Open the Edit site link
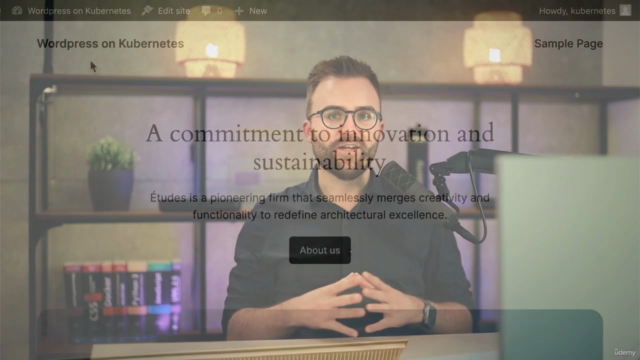Screen dimensions: 640x360 [x=173, y=11]
